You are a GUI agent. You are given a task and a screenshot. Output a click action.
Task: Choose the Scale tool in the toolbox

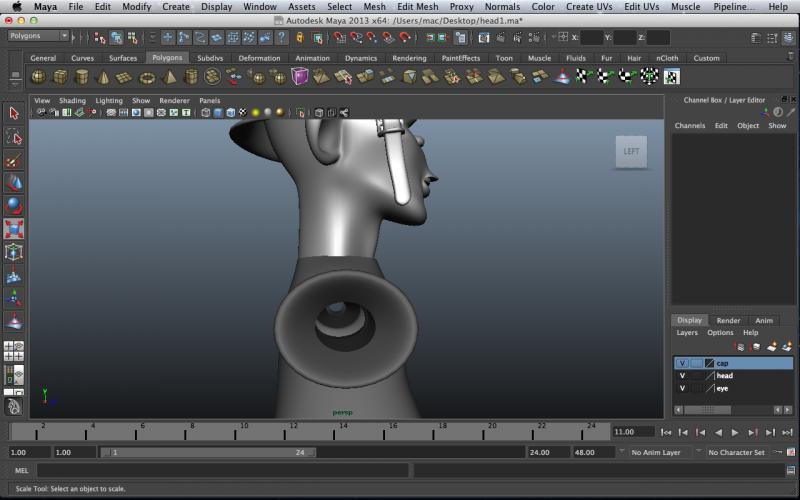14,229
